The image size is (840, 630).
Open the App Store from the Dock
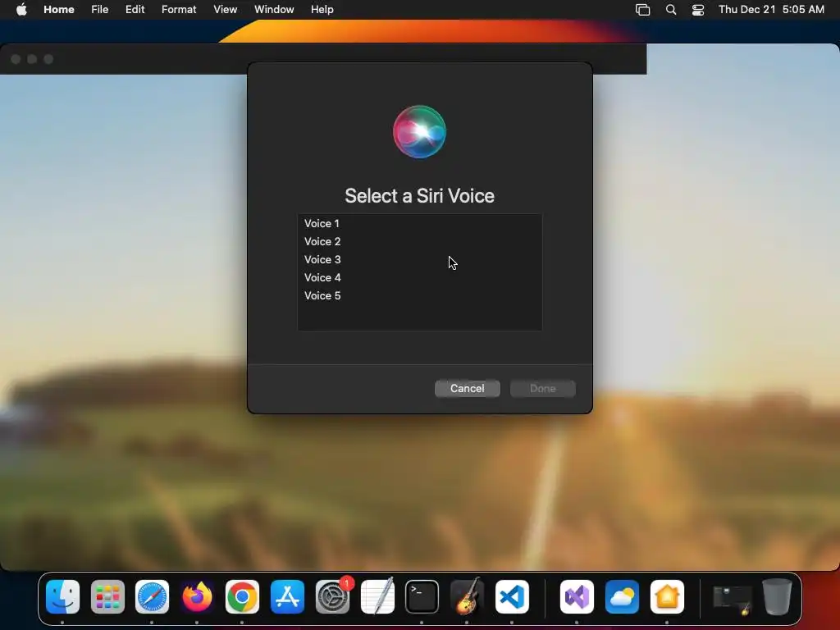tap(287, 597)
